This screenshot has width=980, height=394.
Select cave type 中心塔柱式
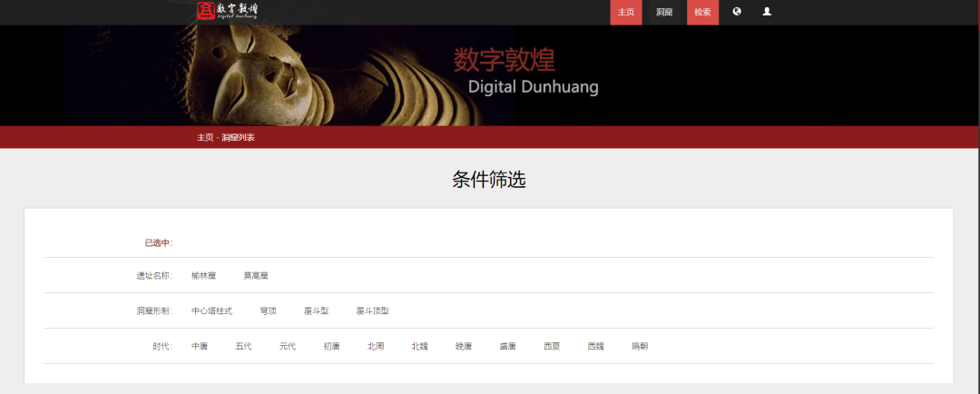(211, 310)
